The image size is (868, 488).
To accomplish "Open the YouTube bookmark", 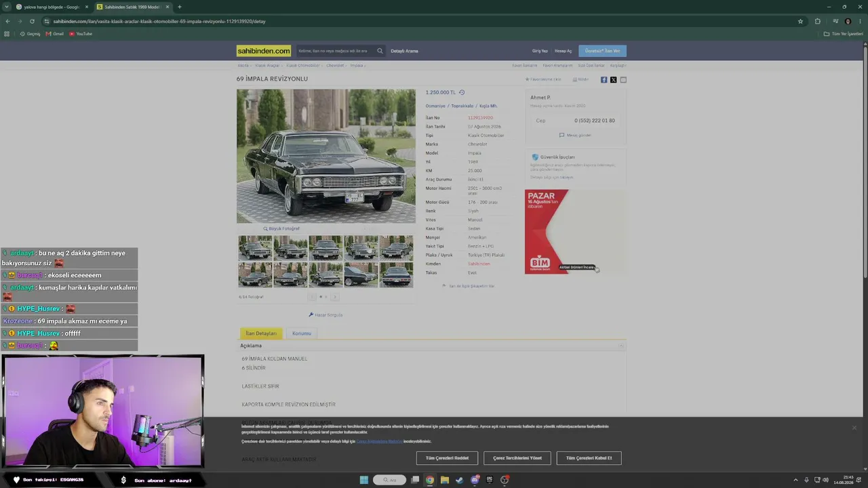I will [81, 34].
